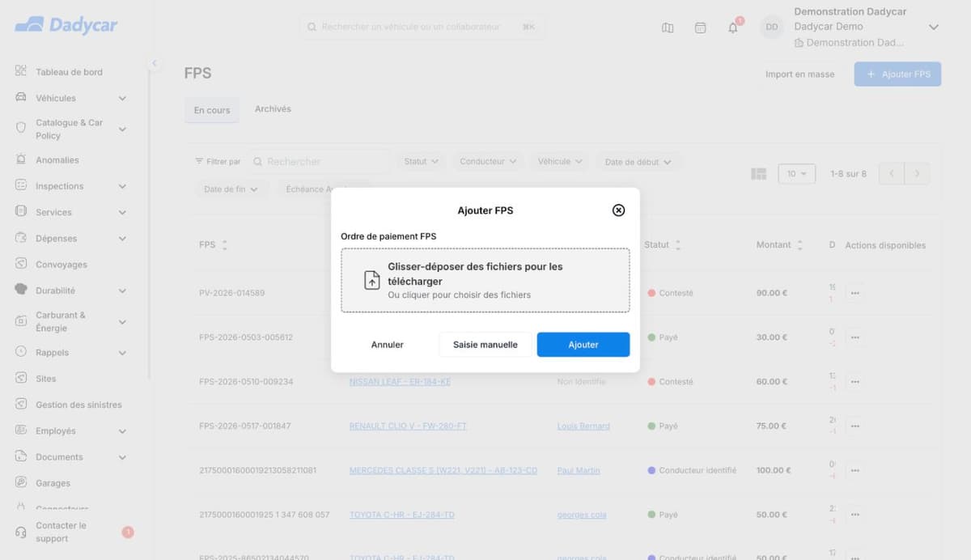Open notifications bell icon

point(733,28)
